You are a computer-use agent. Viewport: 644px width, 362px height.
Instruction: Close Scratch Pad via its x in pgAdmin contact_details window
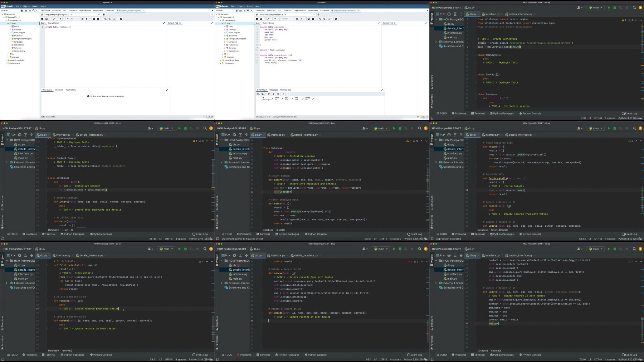(395, 23)
